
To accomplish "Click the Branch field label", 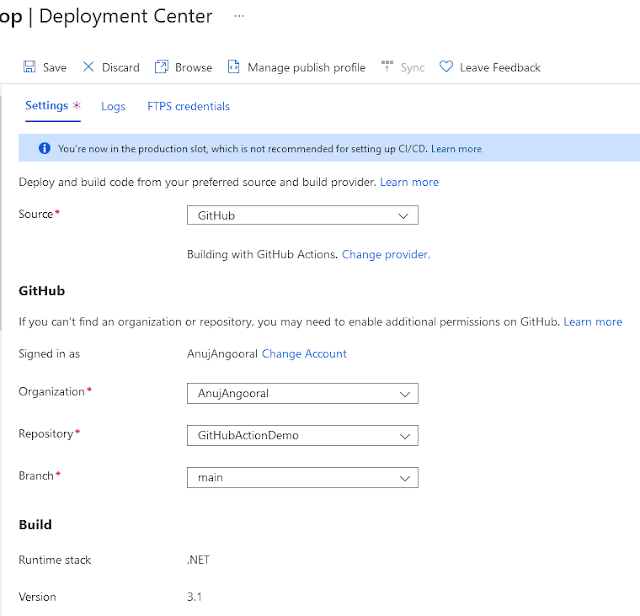I will tap(36, 476).
